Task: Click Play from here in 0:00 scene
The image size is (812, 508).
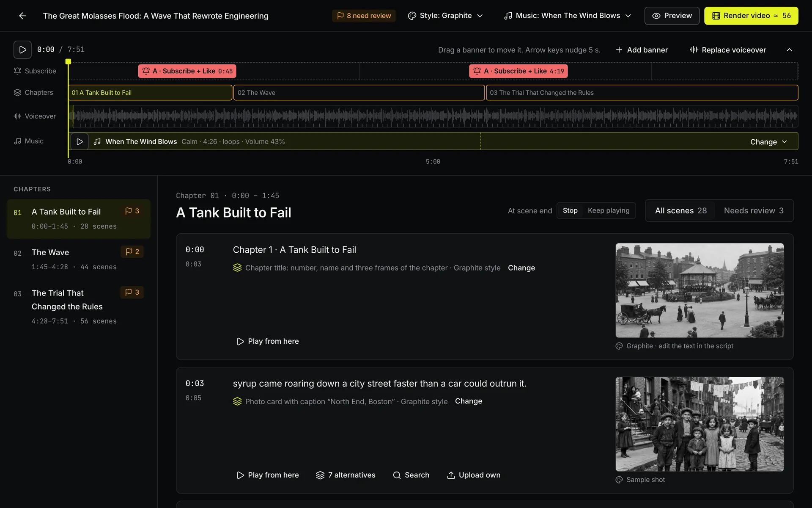Action: click(x=267, y=341)
